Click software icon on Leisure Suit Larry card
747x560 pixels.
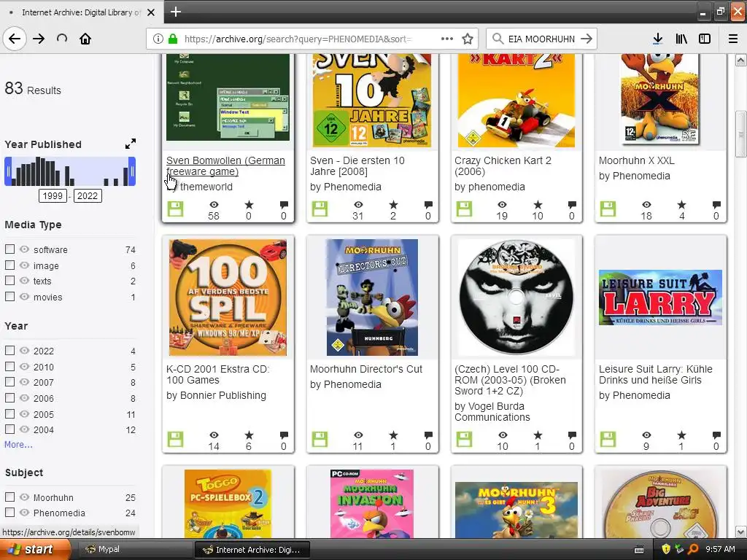608,439
